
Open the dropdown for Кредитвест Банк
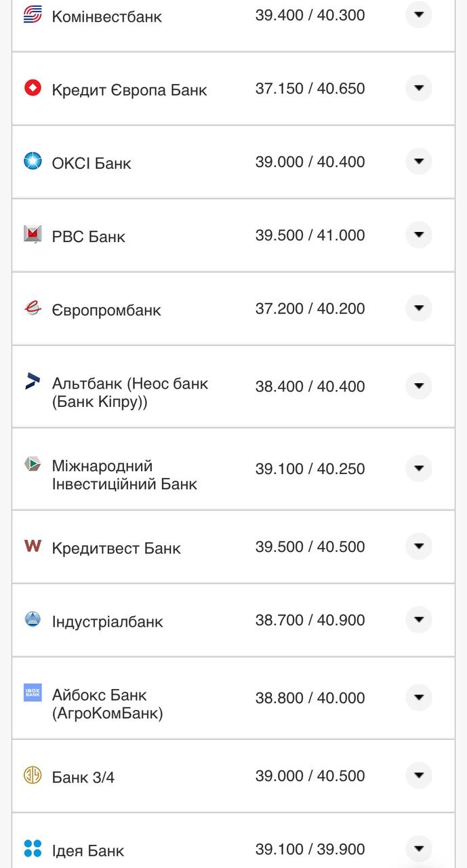tap(419, 547)
